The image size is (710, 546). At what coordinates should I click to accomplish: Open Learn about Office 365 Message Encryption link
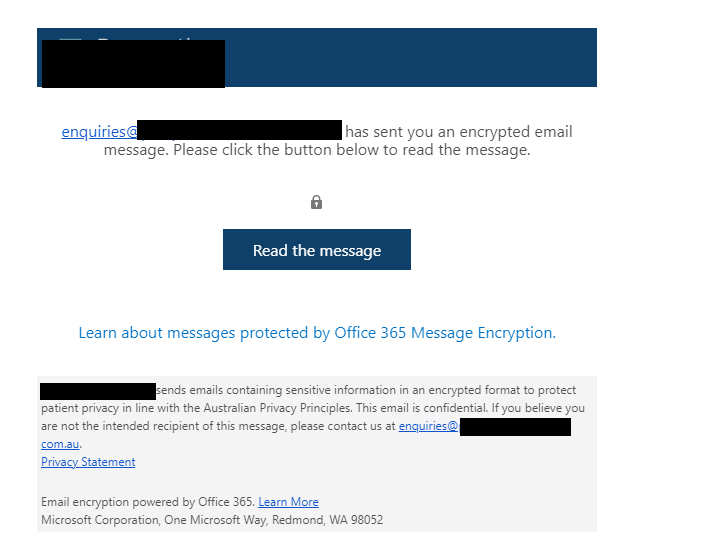(x=317, y=333)
